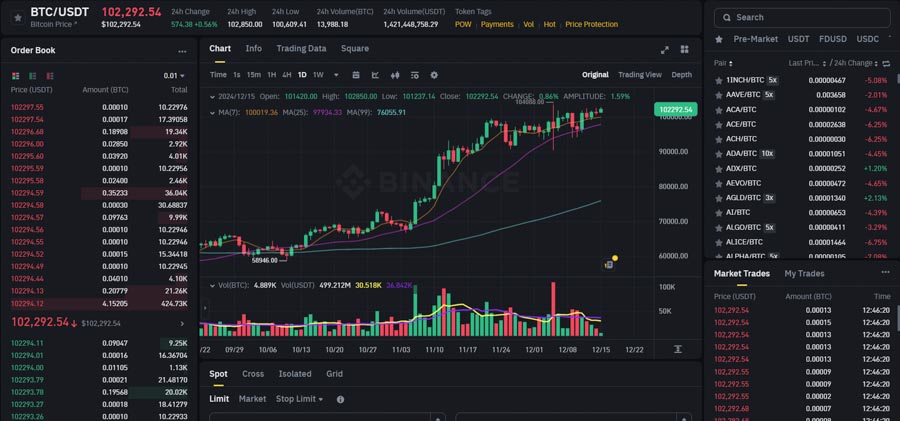Switch to the Depth chart view
The width and height of the screenshot is (900, 421).
(681, 75)
